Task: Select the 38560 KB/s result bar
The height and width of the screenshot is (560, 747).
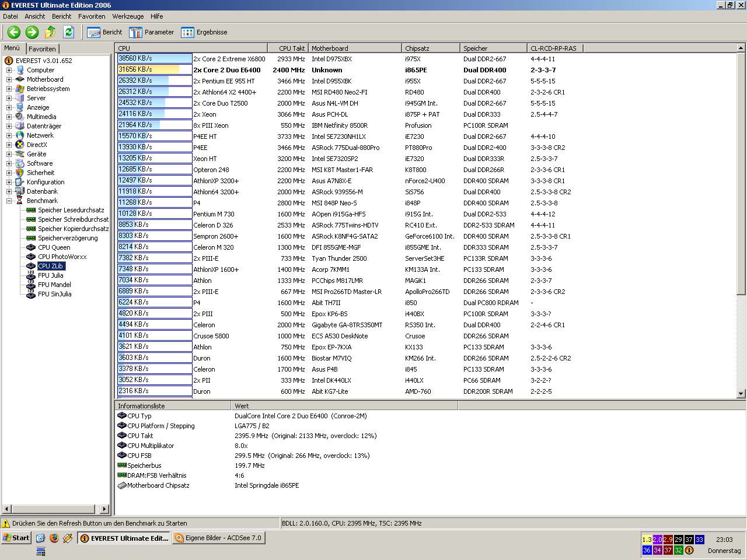Action: coord(155,58)
